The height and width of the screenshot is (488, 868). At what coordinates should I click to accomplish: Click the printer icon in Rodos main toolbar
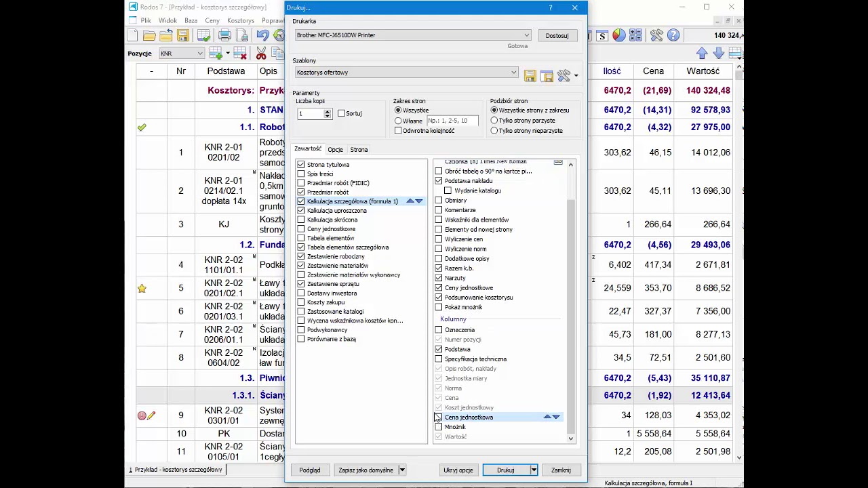click(224, 35)
